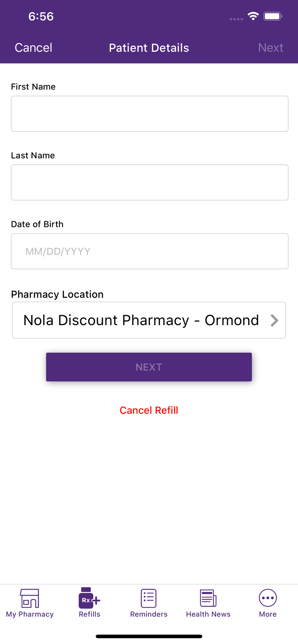Open the Reminders checklist icon
This screenshot has height=644, width=298.
tap(149, 598)
